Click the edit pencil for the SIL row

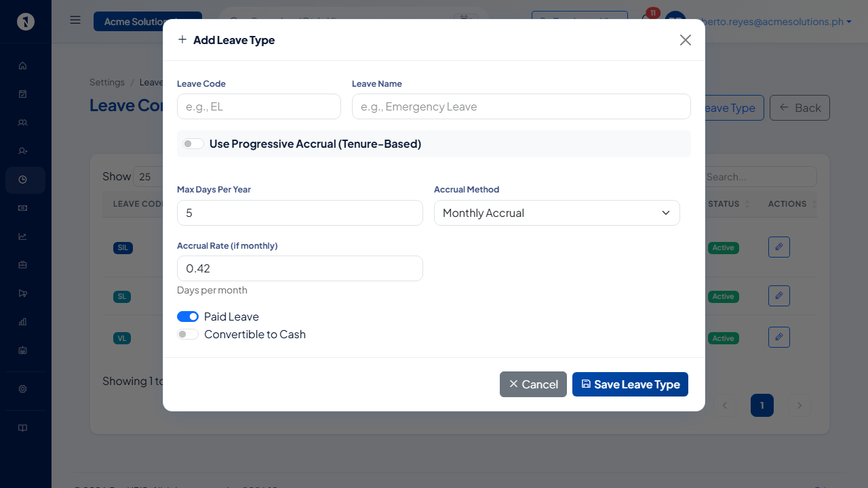point(779,247)
